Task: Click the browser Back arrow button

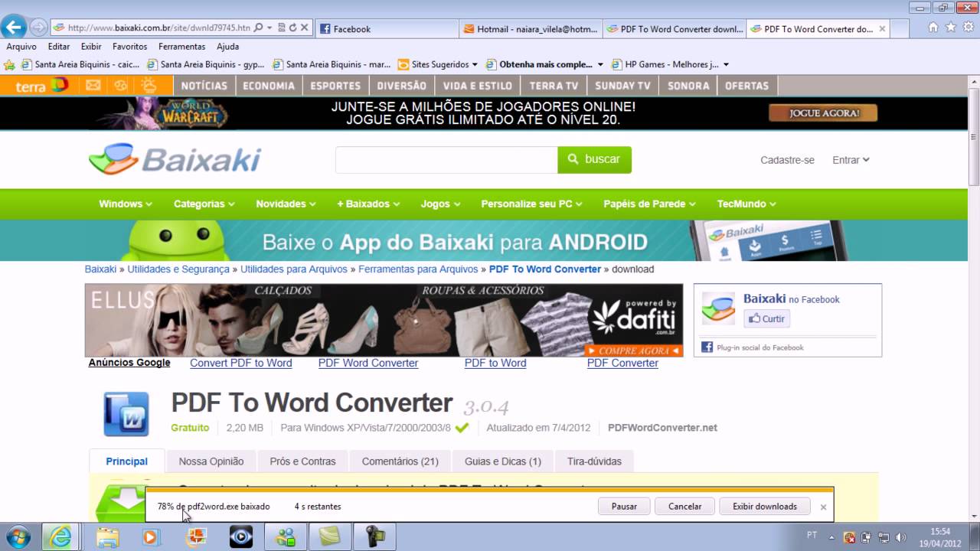Action: [15, 28]
